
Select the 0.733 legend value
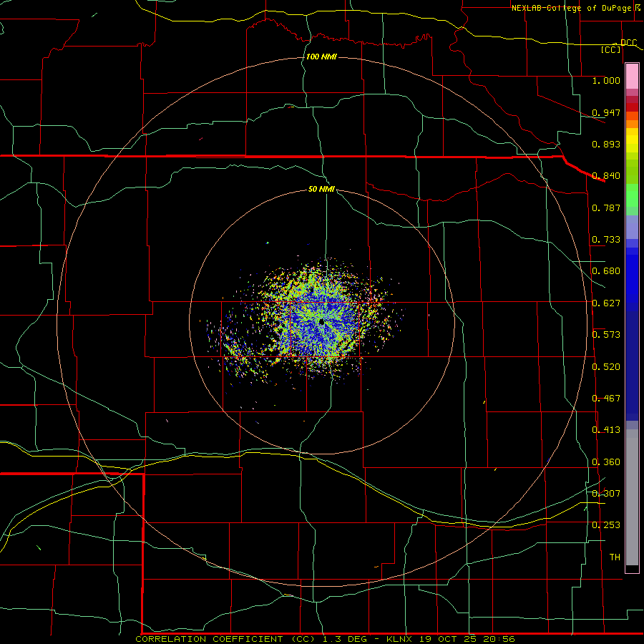606,240
